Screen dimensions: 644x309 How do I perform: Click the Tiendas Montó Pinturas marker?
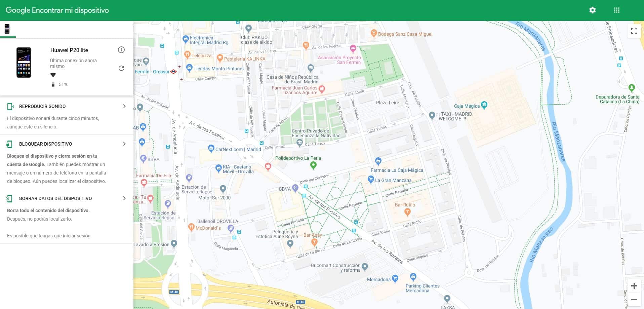pos(189,68)
